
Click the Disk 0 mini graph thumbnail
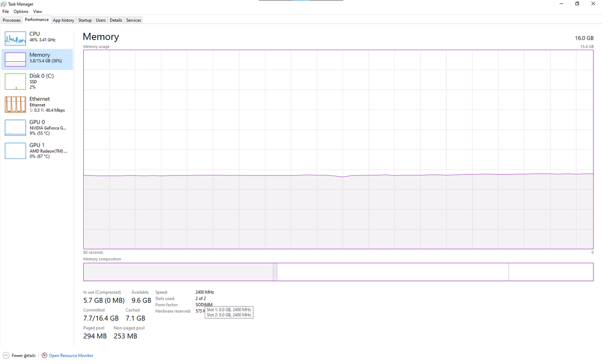[15, 82]
